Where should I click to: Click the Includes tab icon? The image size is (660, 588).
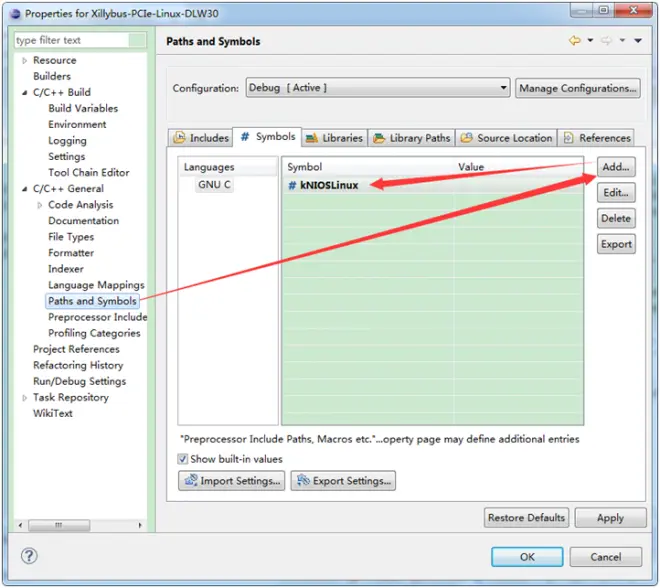coord(179,138)
